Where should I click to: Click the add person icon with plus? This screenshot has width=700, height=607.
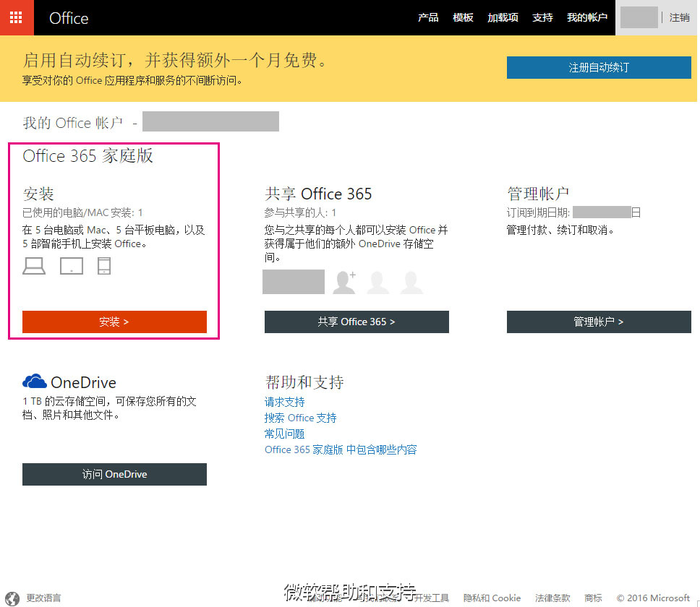345,282
